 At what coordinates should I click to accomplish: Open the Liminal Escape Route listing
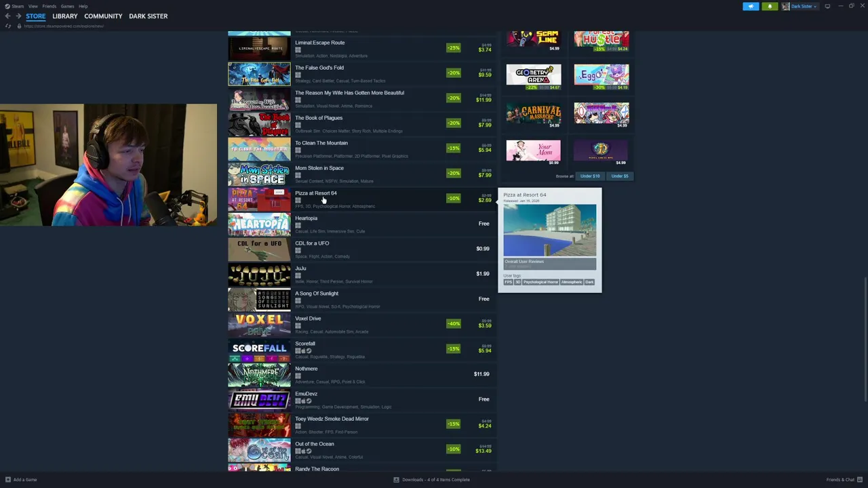point(363,48)
